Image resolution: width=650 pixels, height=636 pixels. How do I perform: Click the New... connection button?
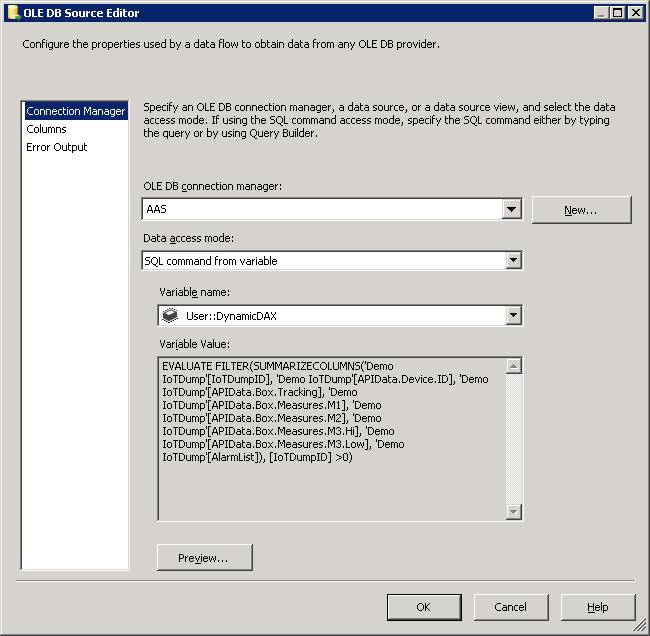[x=581, y=210]
